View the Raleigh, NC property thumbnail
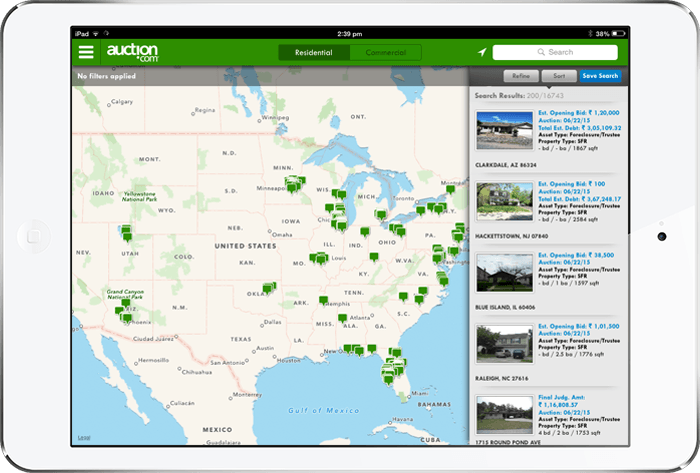This screenshot has height=473, width=700. click(x=505, y=342)
